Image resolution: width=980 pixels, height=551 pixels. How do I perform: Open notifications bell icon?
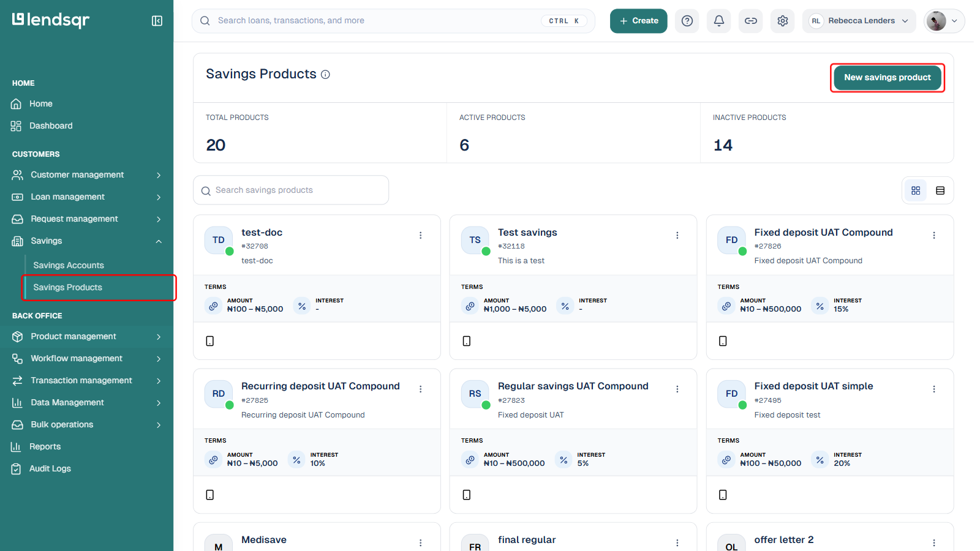719,21
